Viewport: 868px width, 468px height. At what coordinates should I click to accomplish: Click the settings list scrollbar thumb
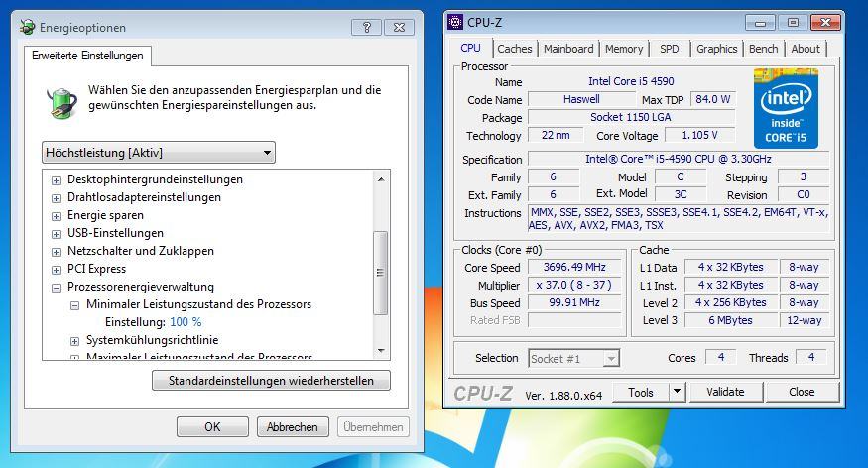pos(380,273)
